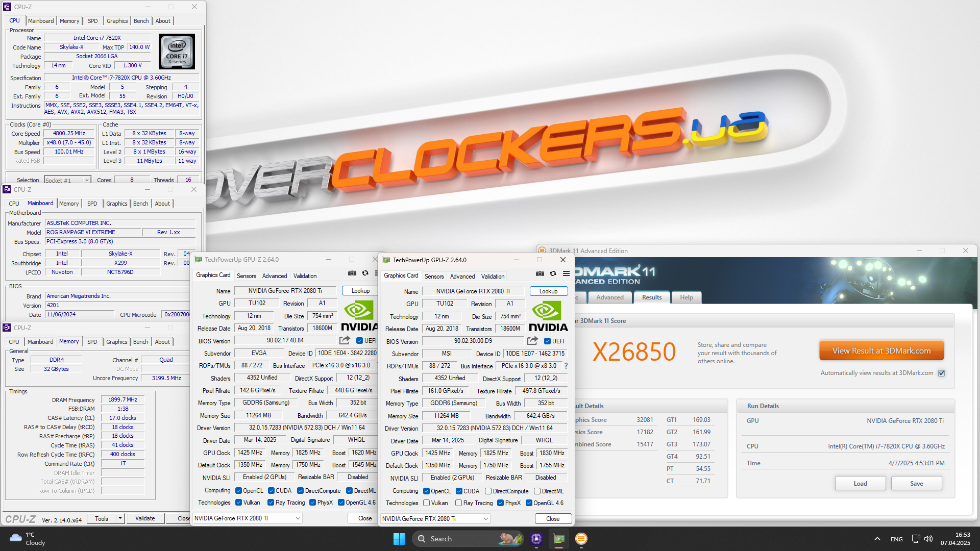Open the Socket #1 selection dropdown in CPU-Z
Screen dimensions: 980x551
point(67,180)
